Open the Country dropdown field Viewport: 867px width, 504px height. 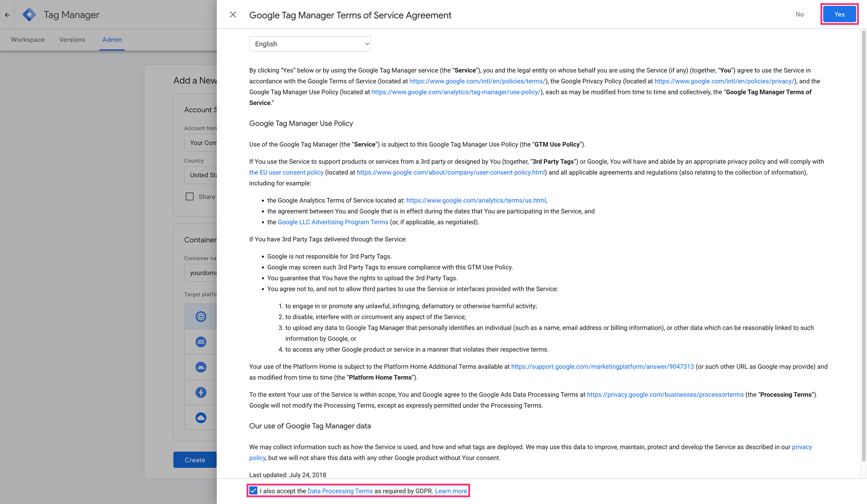(x=201, y=175)
